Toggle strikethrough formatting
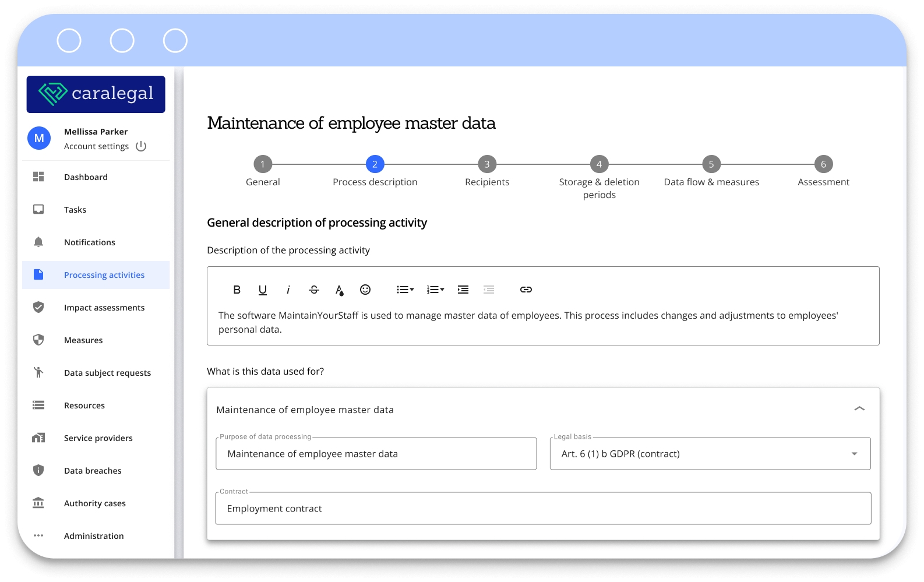 pyautogui.click(x=314, y=290)
